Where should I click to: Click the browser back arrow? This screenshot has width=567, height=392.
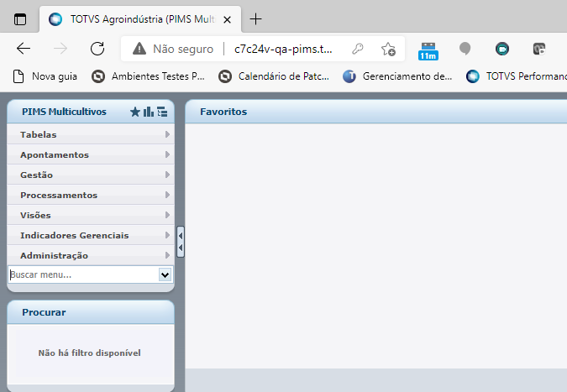pyautogui.click(x=24, y=49)
